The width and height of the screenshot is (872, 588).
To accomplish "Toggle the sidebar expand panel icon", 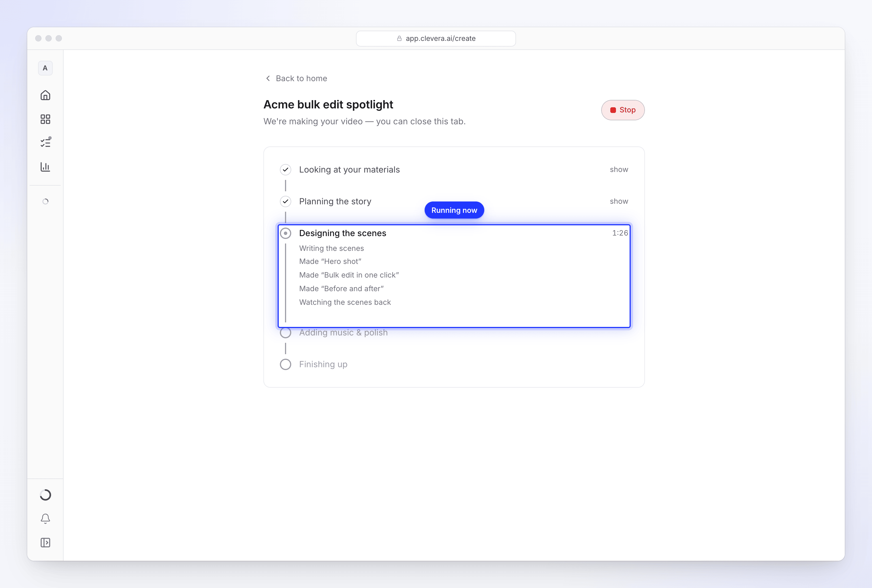I will tap(45, 543).
